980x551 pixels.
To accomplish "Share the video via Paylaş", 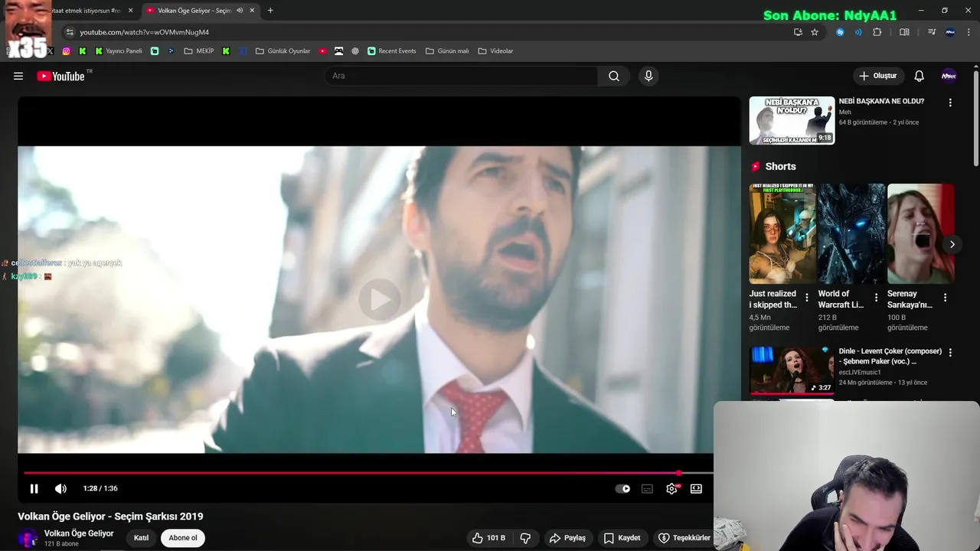I will point(567,538).
